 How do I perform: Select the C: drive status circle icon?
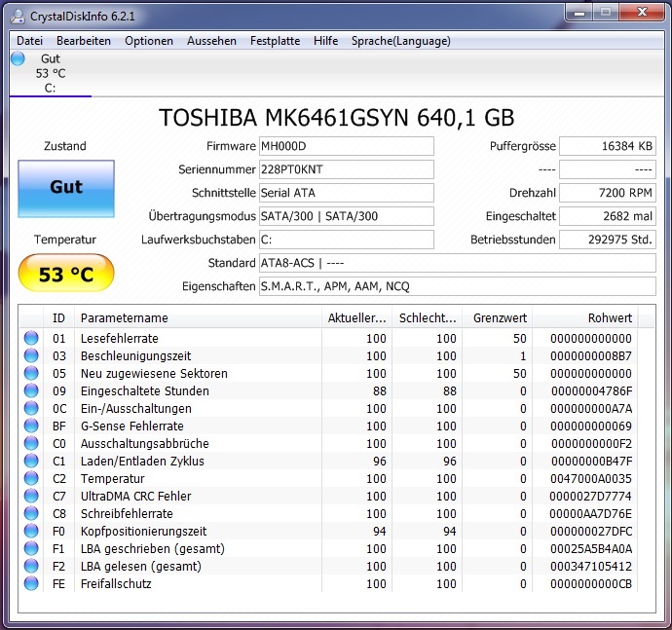(x=18, y=58)
